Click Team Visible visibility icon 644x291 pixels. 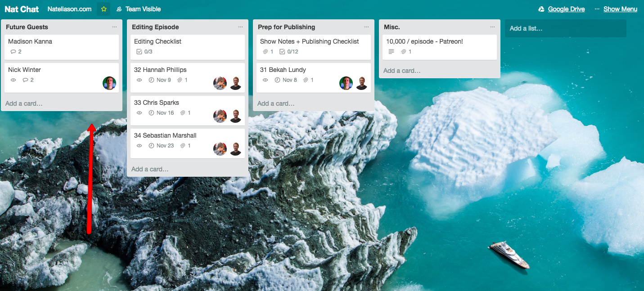point(119,9)
